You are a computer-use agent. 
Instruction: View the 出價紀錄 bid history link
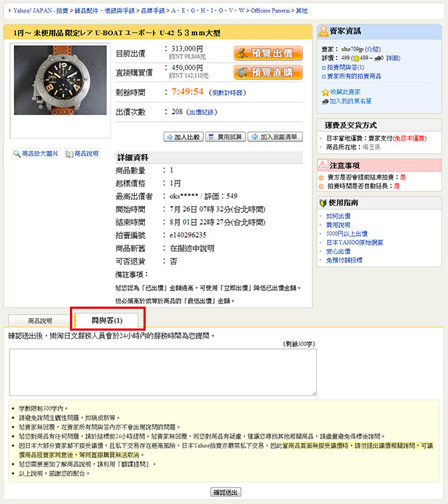coord(202,112)
